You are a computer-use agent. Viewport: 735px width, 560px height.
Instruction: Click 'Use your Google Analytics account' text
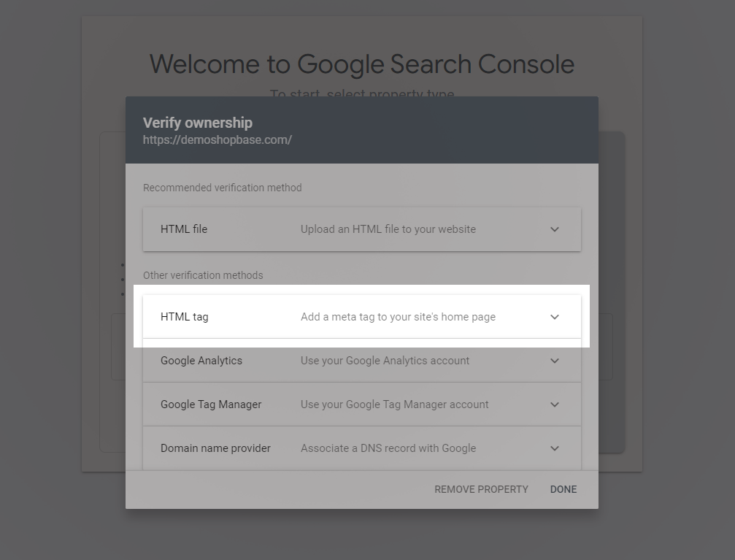(x=385, y=361)
